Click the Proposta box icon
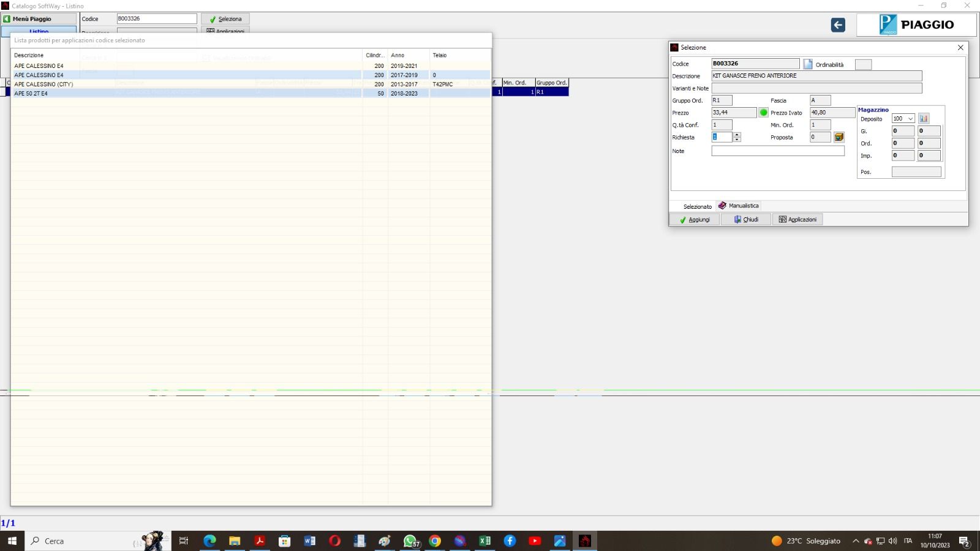Screen dimensions: 980x551 [839, 137]
